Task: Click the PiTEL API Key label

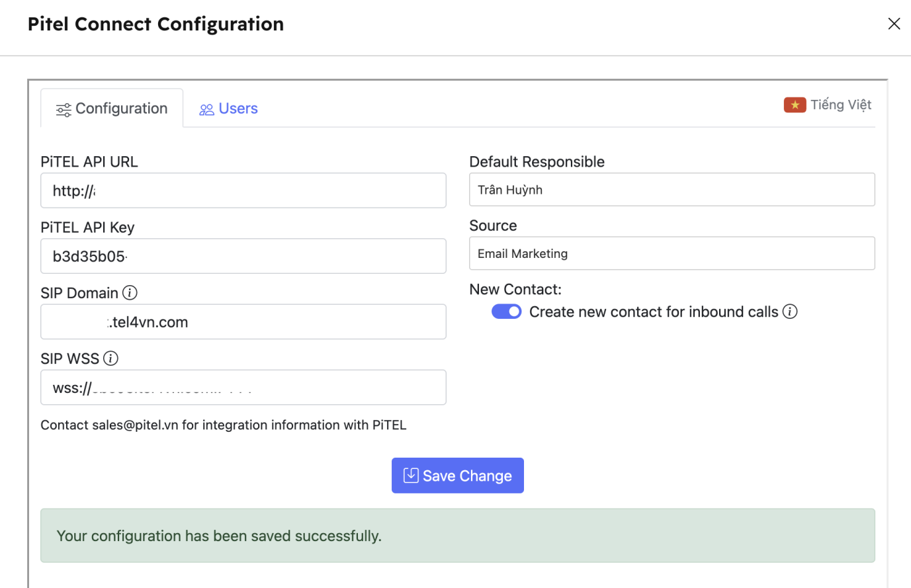Action: 87,228
